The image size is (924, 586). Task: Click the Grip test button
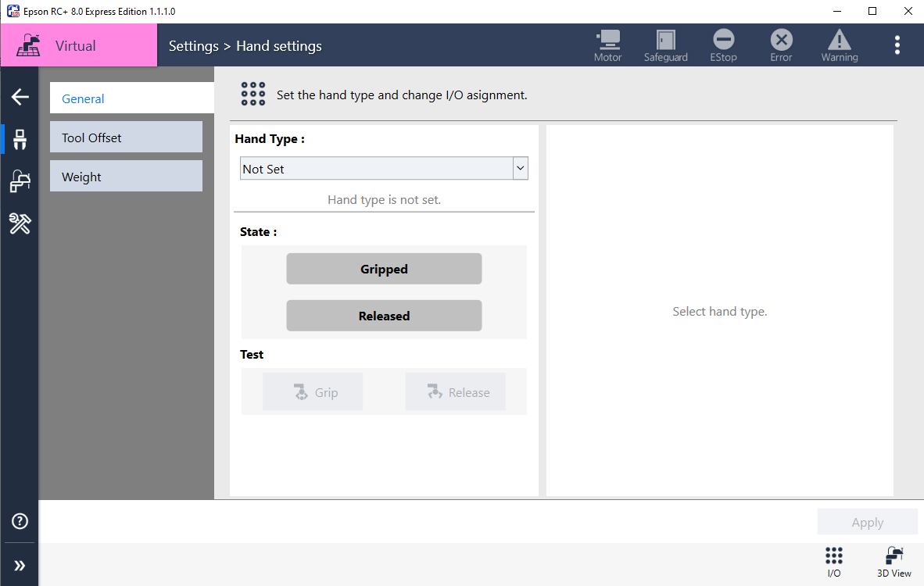[313, 391]
